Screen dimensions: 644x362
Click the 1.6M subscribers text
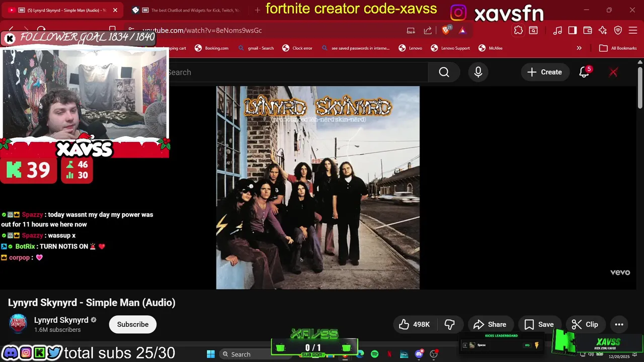pyautogui.click(x=57, y=330)
